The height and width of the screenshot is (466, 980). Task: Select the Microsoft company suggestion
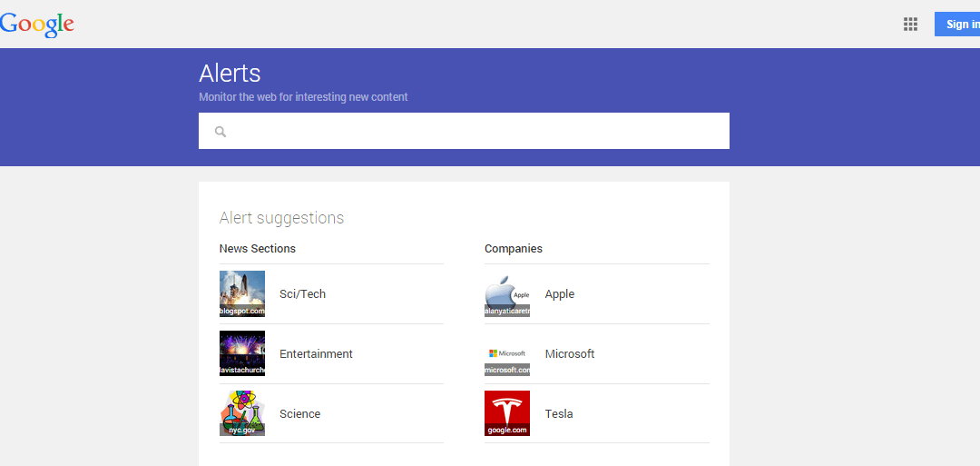(x=569, y=354)
